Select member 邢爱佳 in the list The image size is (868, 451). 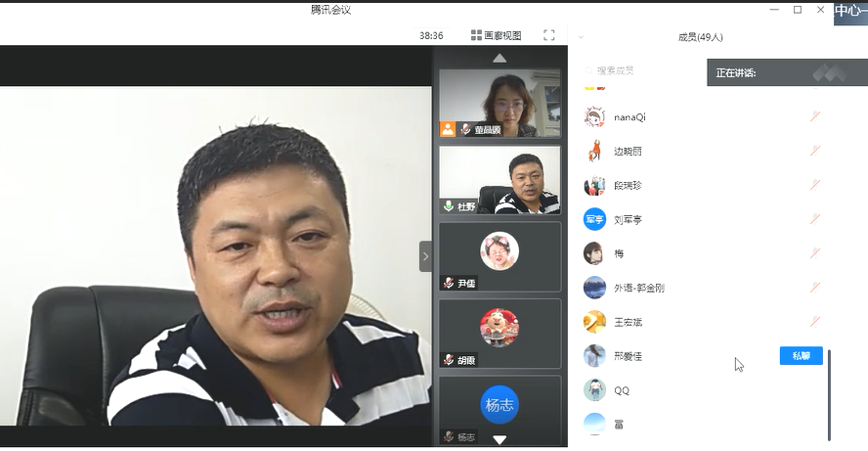pyautogui.click(x=628, y=356)
